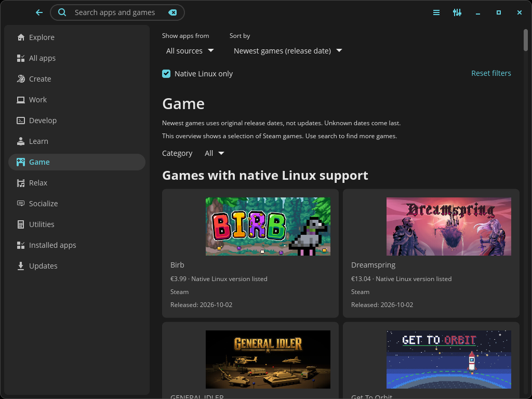
Task: Open Installed apps page
Action: click(x=77, y=245)
